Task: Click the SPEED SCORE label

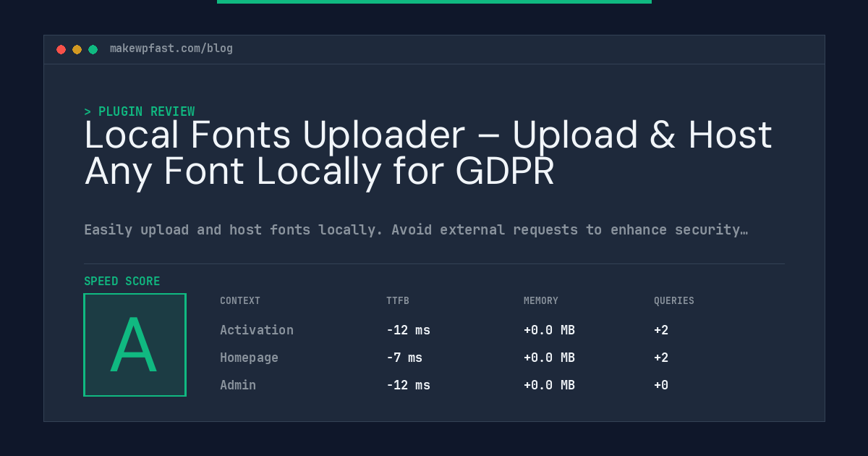Action: click(122, 281)
